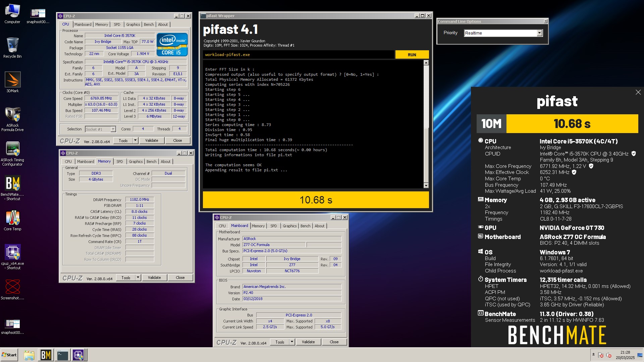The width and height of the screenshot is (644, 362).
Task: Open the lower snaphsot00 desktop file
Action: (12, 326)
